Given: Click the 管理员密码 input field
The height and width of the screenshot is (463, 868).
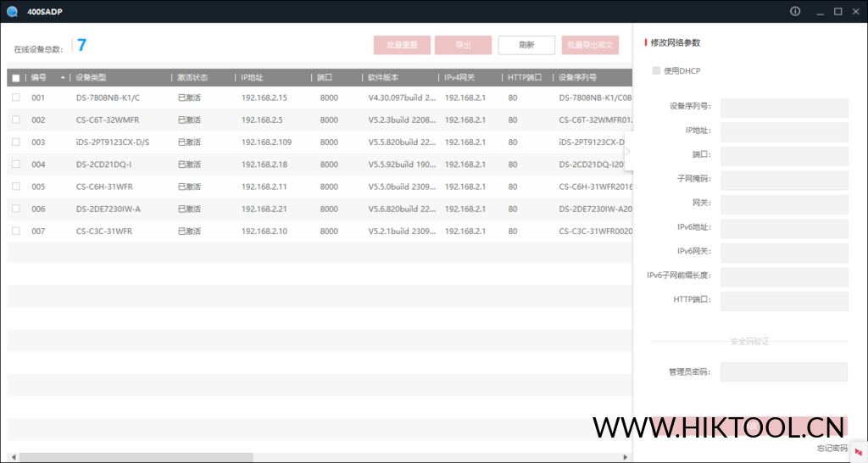Looking at the screenshot, I should 784,371.
